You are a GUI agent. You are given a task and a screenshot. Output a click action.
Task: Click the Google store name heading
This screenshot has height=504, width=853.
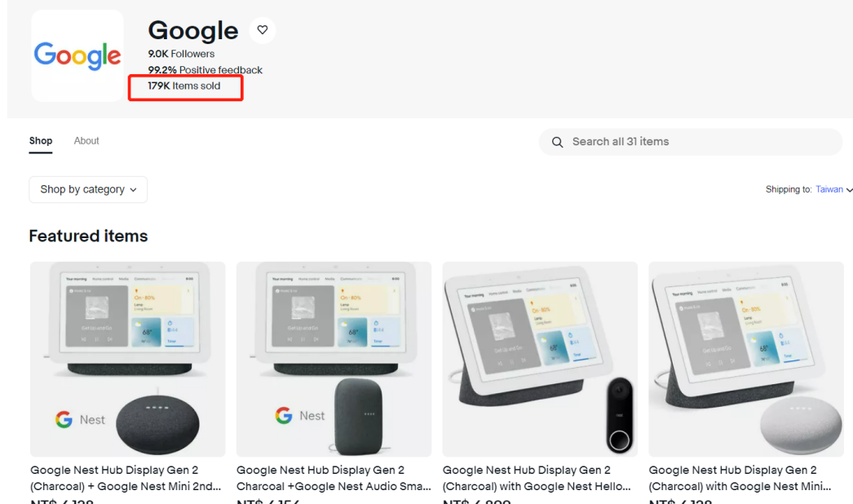(193, 30)
